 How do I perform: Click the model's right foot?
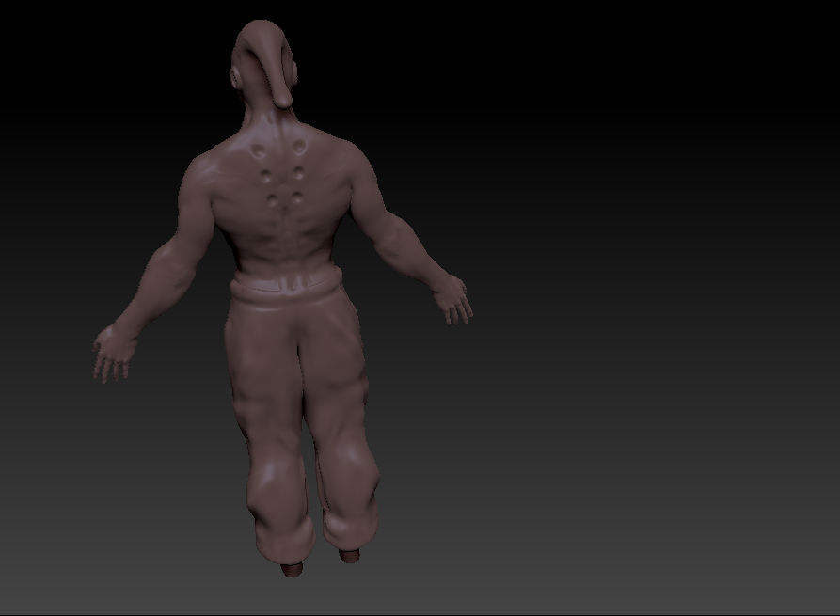point(350,556)
